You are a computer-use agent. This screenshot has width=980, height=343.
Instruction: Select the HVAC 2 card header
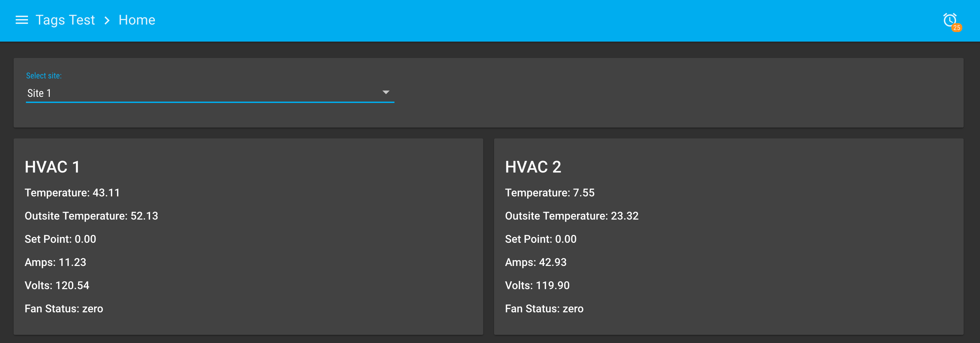click(533, 166)
